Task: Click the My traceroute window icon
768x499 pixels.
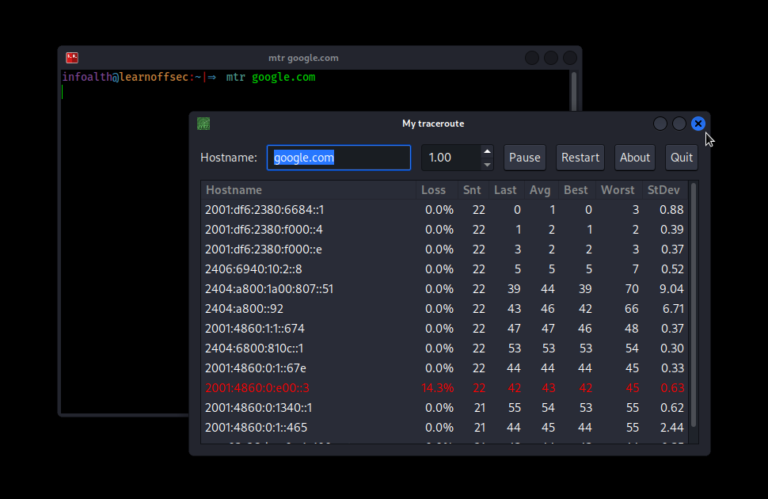Action: click(x=203, y=124)
